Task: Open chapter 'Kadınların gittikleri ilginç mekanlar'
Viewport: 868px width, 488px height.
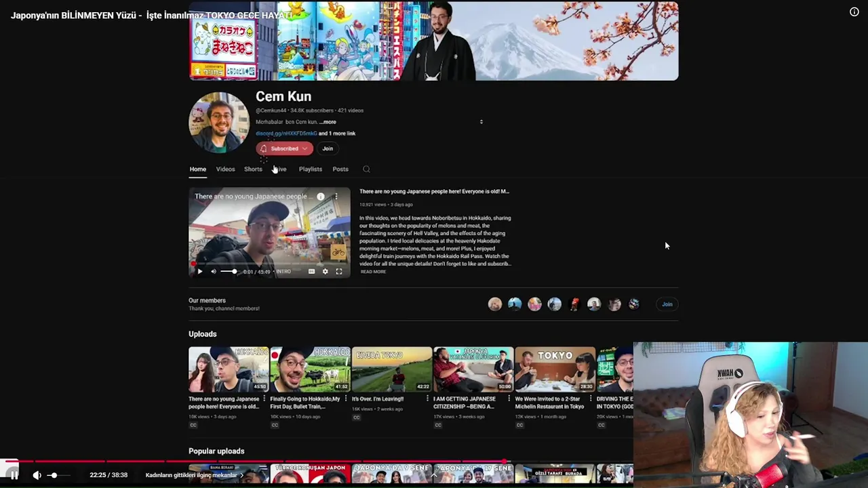Action: pos(195,475)
